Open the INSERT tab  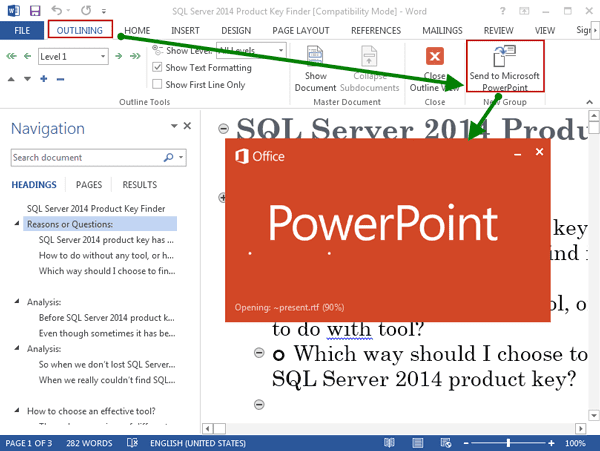click(x=185, y=31)
